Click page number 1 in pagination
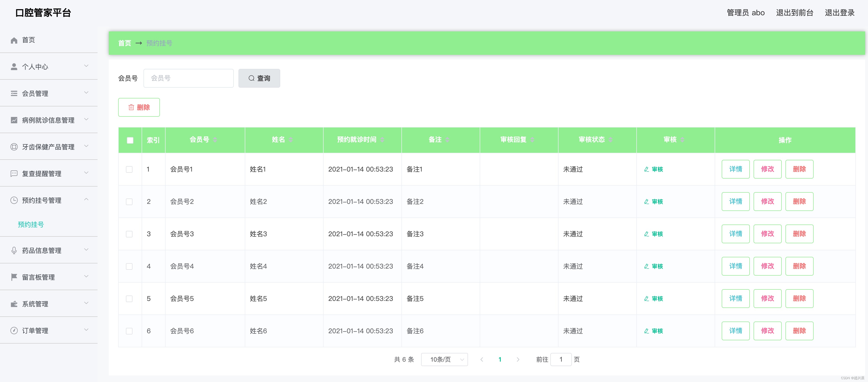Screen dimensions: 868x382 pos(500,360)
